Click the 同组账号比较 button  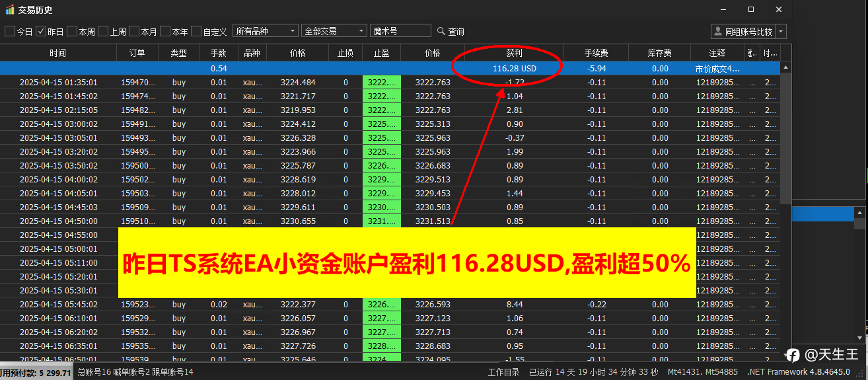(x=742, y=31)
